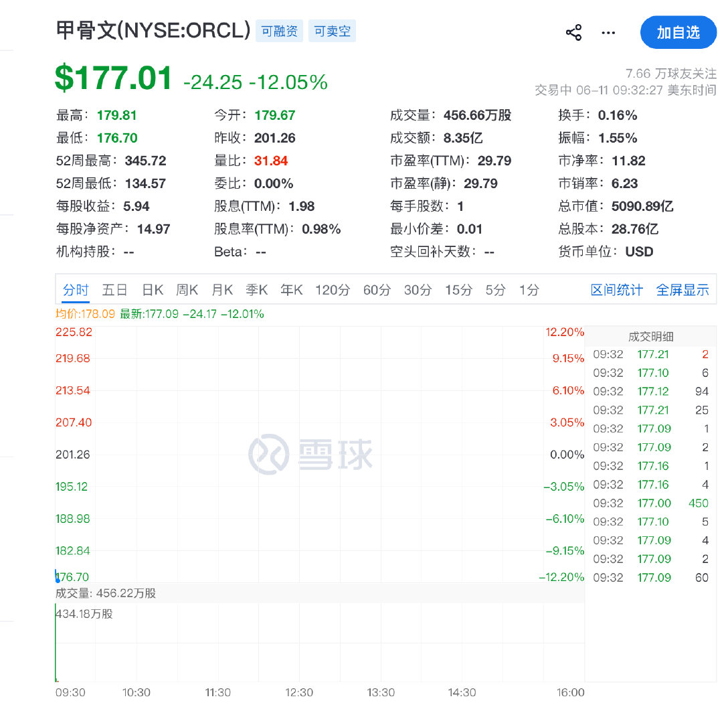Click the 换手 value 0.16%
728x723 pixels.
click(x=618, y=115)
